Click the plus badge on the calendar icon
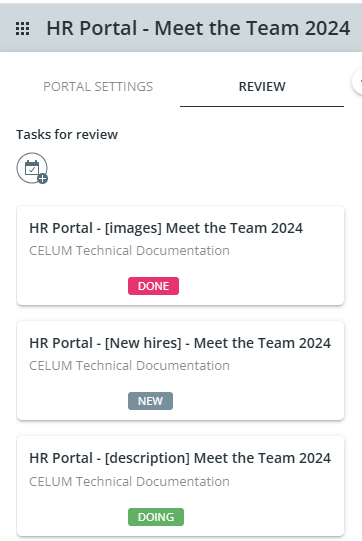The width and height of the screenshot is (362, 541). click(x=43, y=179)
